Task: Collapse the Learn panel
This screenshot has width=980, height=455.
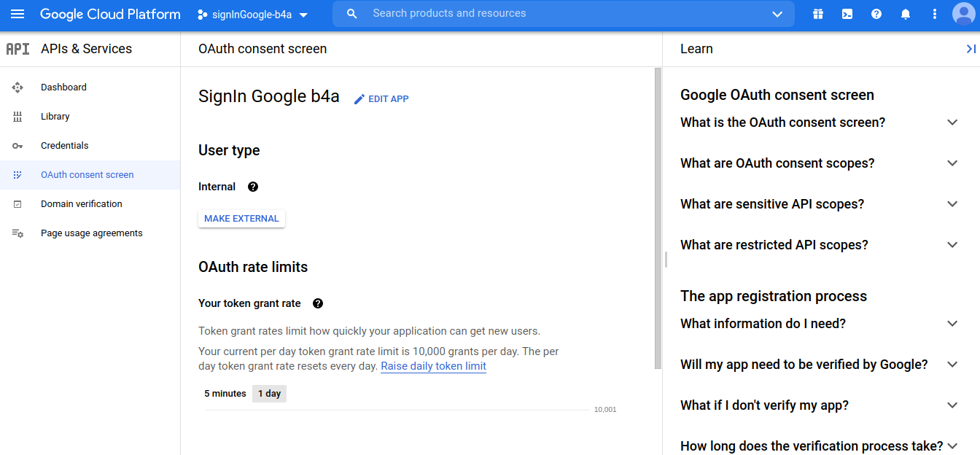Action: tap(971, 49)
